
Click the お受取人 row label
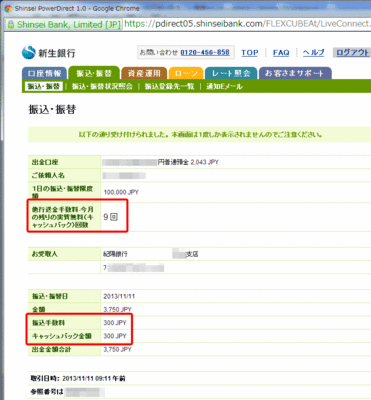(45, 254)
